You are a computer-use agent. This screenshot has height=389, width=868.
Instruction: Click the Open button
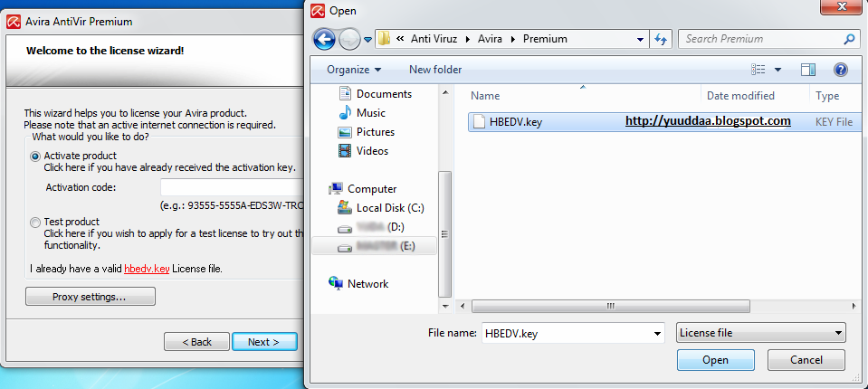[x=715, y=360]
